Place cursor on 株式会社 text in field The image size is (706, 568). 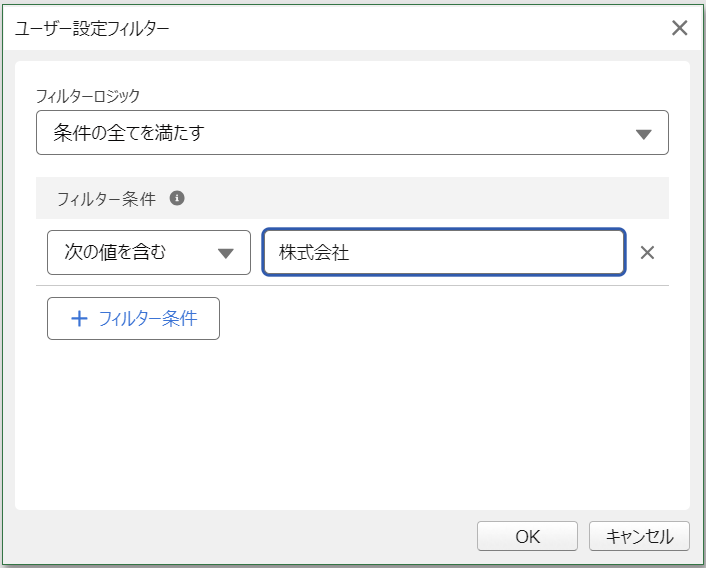pyautogui.click(x=314, y=252)
